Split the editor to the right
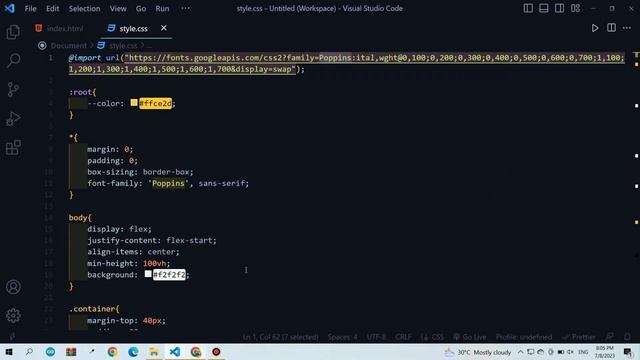 (x=611, y=28)
